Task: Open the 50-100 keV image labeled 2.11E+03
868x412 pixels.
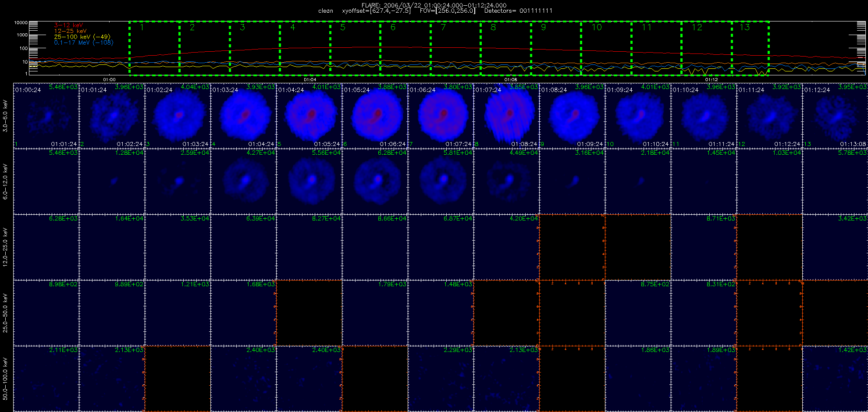Action: [x=46, y=378]
